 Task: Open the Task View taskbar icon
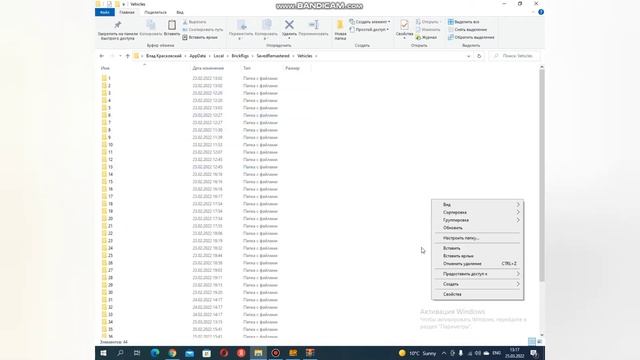pyautogui.click(x=137, y=353)
